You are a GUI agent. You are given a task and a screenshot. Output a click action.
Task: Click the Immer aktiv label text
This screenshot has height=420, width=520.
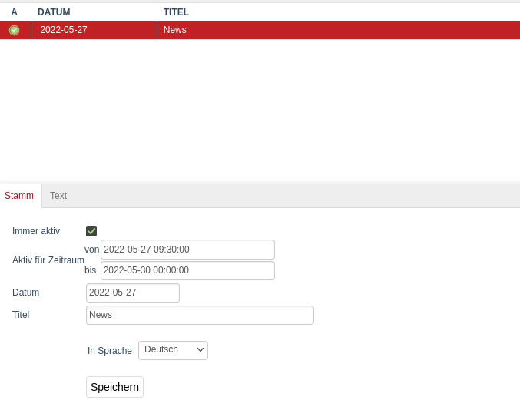pyautogui.click(x=36, y=231)
